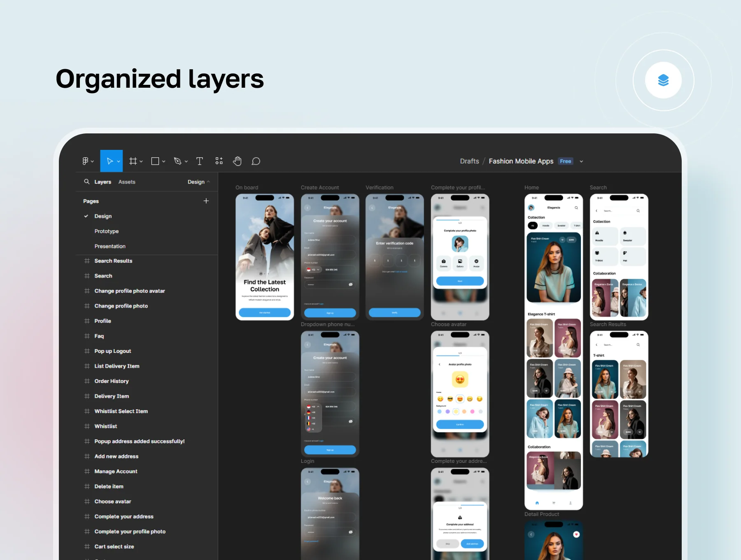
Task: Open Pen tool dropdown arrow
Action: click(186, 161)
